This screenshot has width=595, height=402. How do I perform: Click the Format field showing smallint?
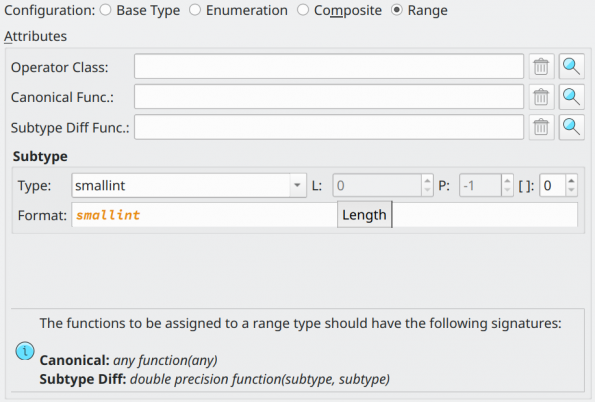tap(324, 215)
